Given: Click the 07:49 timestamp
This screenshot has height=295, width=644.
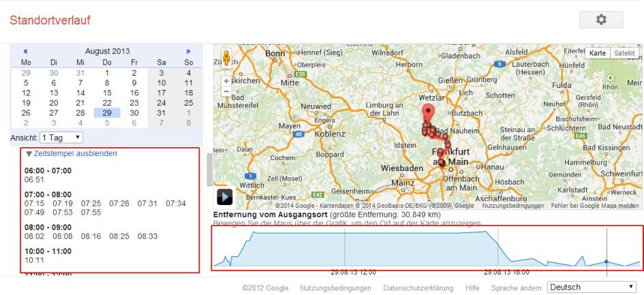Looking at the screenshot, I should [x=34, y=213].
